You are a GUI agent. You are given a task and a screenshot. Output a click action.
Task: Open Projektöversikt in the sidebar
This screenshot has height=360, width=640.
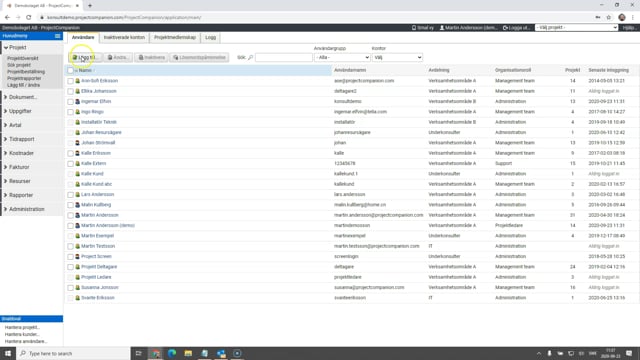(x=22, y=58)
